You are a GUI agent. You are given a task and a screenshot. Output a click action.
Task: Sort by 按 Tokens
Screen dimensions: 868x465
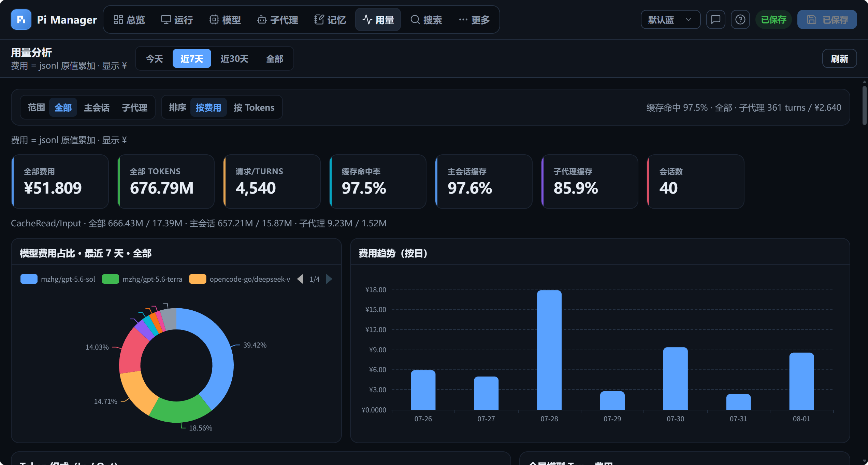pos(254,108)
